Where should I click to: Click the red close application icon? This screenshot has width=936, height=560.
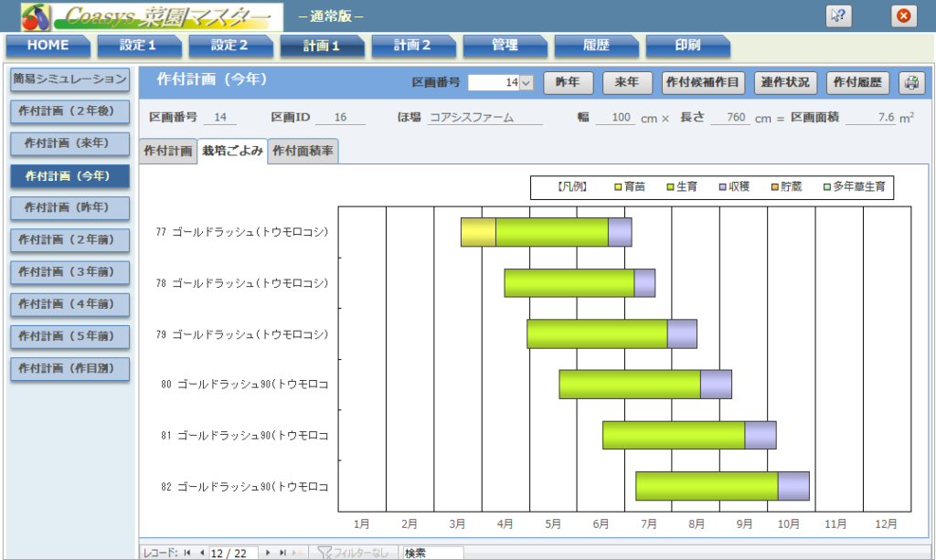pos(904,16)
